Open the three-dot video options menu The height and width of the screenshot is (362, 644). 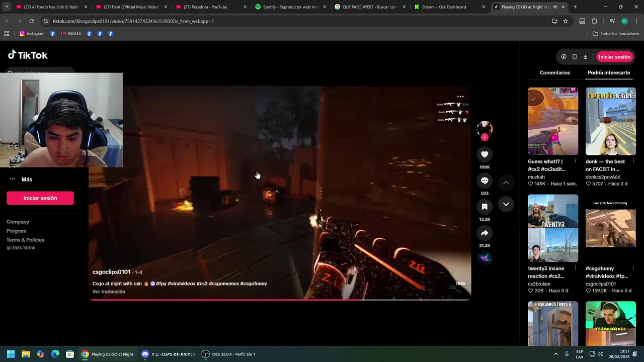click(x=460, y=97)
